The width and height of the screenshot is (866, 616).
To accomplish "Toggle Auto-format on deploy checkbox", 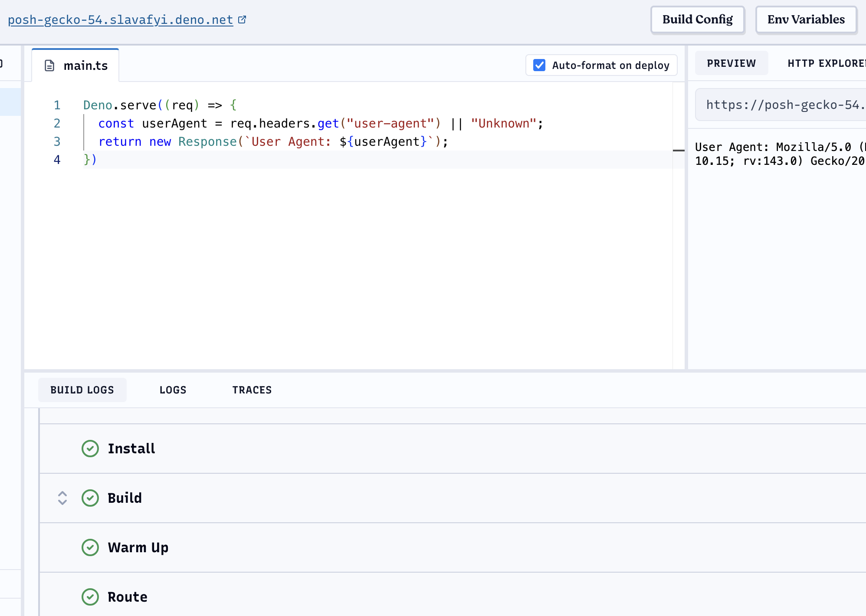I will pos(539,65).
